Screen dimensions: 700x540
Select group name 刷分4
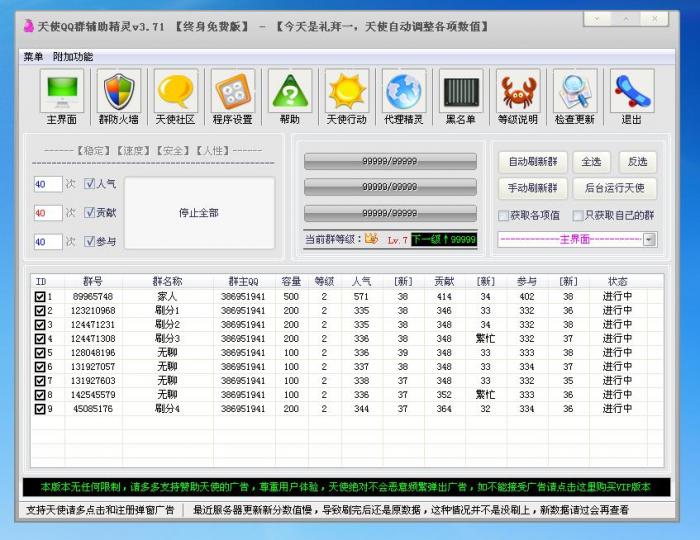point(167,409)
